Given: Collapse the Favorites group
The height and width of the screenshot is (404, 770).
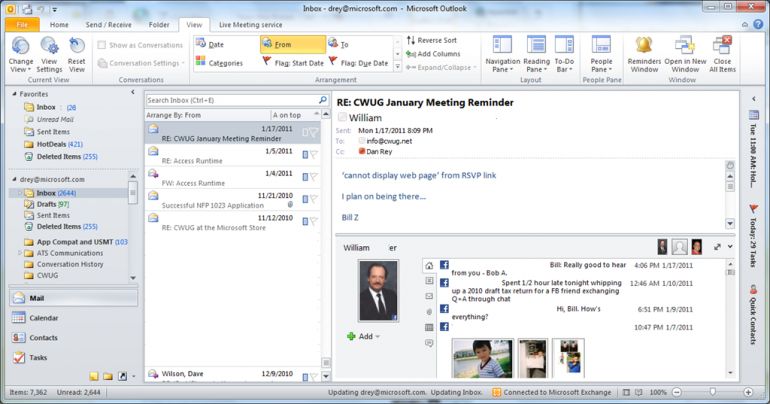Looking at the screenshot, I should 14,93.
